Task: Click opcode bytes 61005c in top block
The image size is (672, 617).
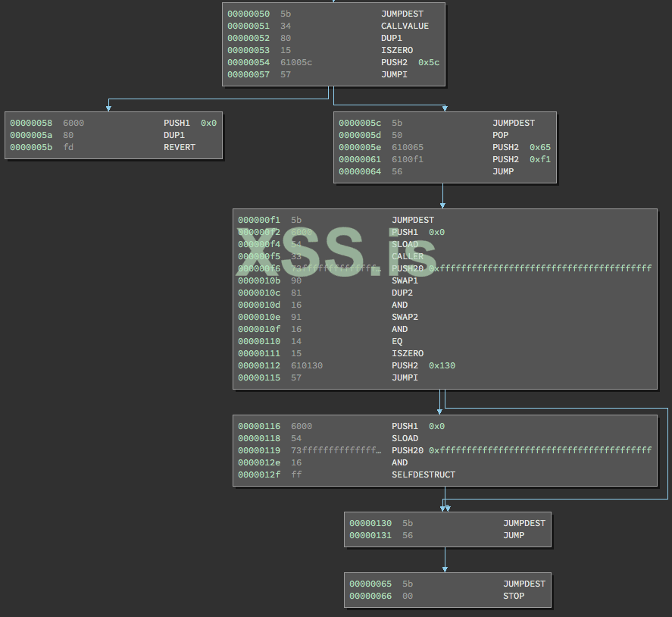Action: pyautogui.click(x=296, y=62)
